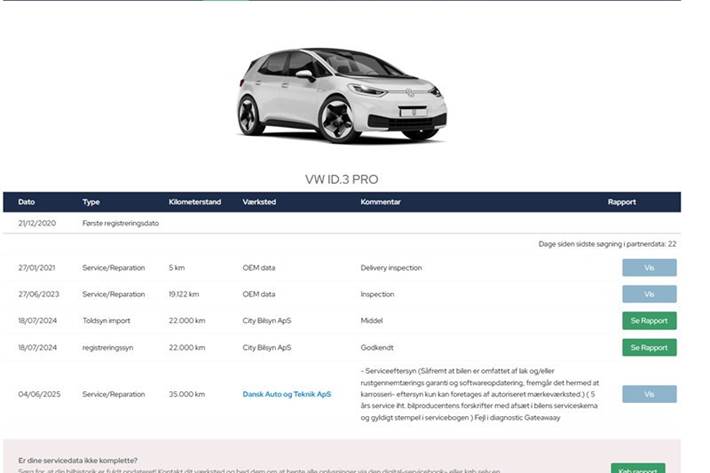The width and height of the screenshot is (710, 473).
Task: Click Vis button for 04/06/2025 service row
Action: [x=649, y=394]
